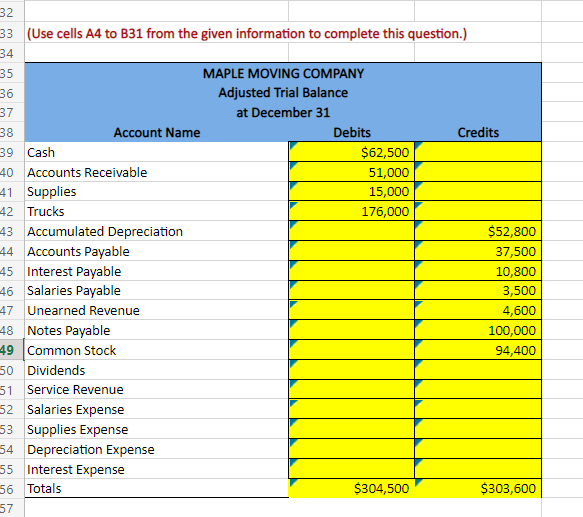This screenshot has height=517, width=583.
Task: Select Supplies debit cell showing 15,000
Action: point(351,191)
